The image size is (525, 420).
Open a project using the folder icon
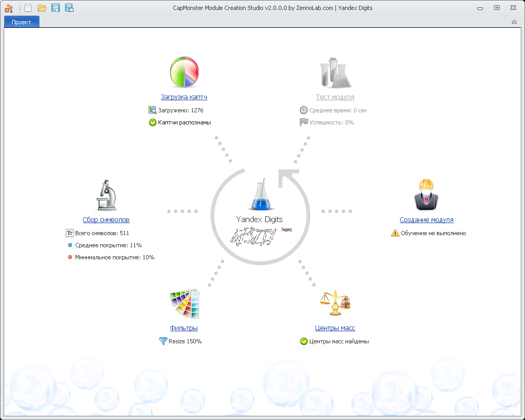tap(42, 8)
